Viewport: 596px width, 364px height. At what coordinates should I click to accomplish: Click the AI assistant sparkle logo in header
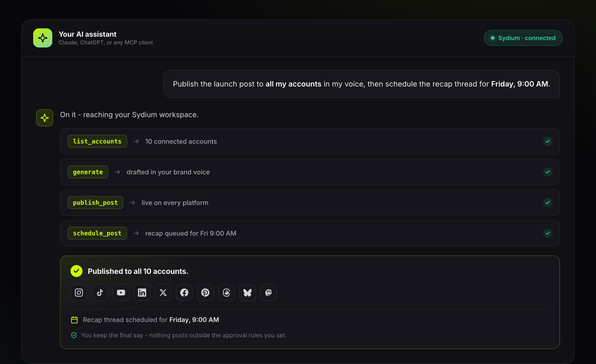[x=43, y=38]
